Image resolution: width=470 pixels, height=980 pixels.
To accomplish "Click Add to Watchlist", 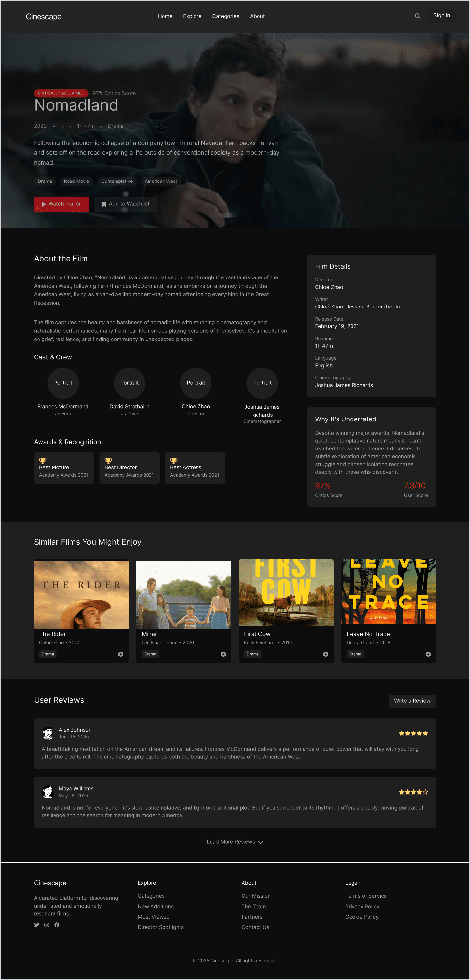I will point(126,204).
